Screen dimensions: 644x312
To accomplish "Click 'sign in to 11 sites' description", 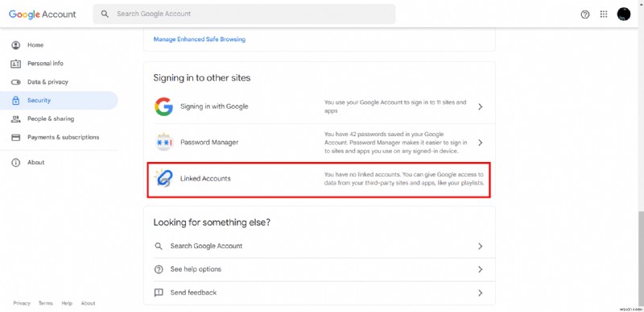I will click(x=395, y=106).
